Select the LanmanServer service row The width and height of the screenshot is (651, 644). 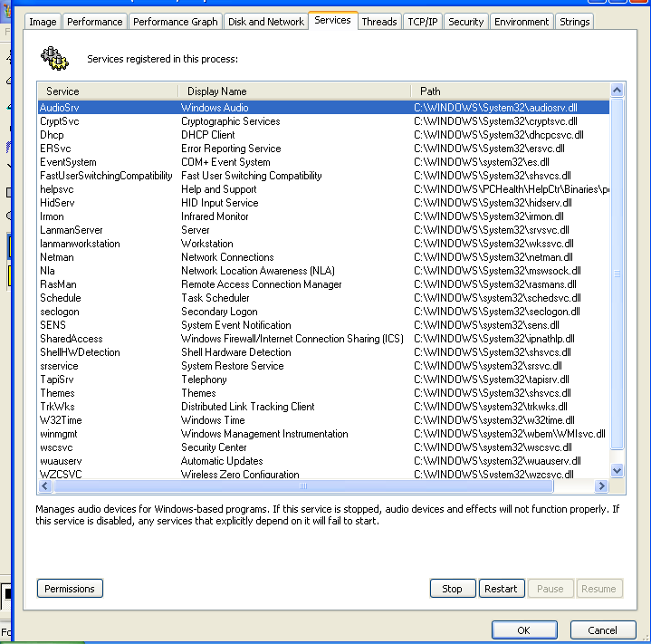coord(323,230)
